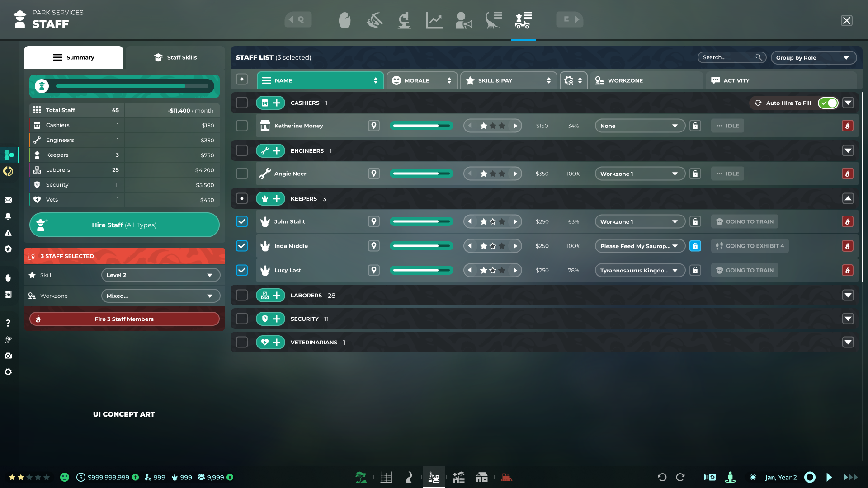Check the Security group checkbox
This screenshot has width=868, height=488.
click(242, 319)
